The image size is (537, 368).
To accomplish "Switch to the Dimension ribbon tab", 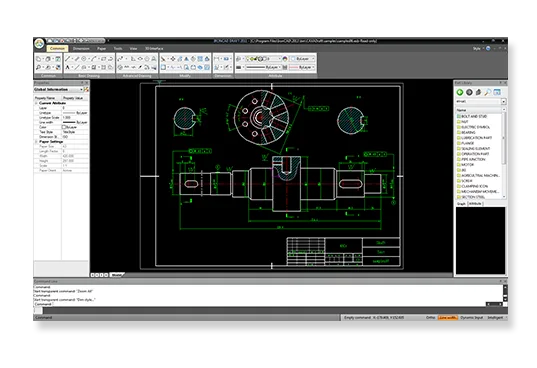I will [81, 49].
